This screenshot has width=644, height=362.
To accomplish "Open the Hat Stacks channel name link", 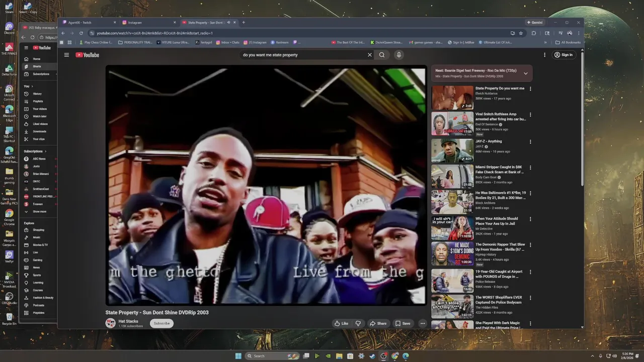I will pos(128,321).
